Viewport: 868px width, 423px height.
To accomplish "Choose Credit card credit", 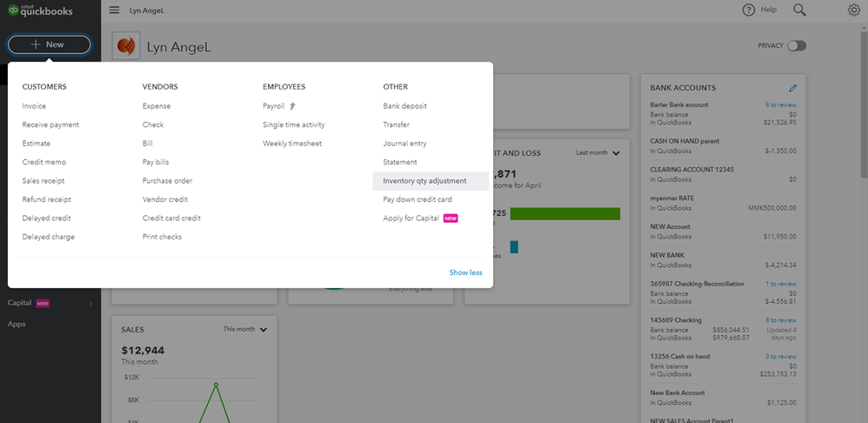I will pos(171,218).
